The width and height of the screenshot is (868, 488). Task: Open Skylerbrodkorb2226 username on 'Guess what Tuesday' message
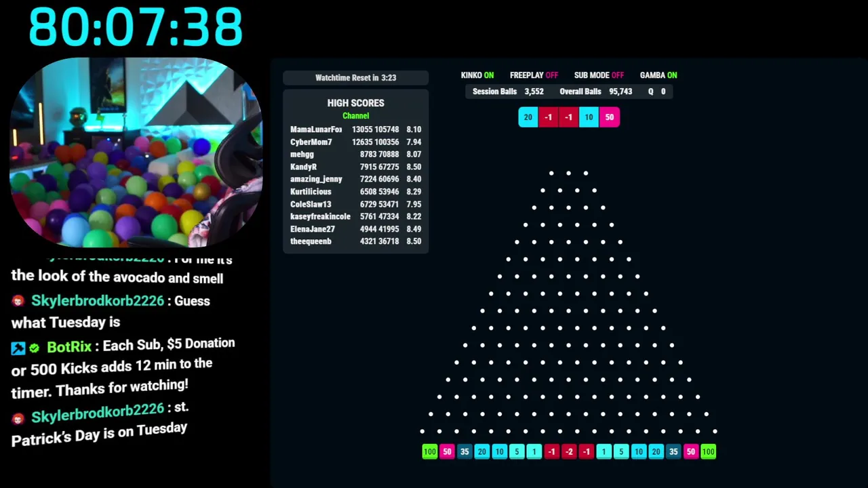click(98, 301)
